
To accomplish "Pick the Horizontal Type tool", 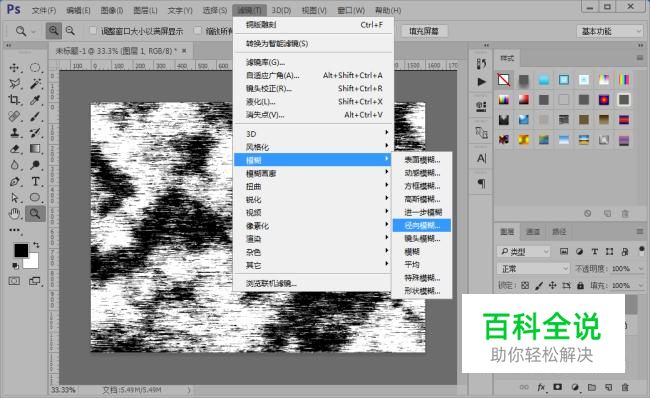I will tap(36, 181).
